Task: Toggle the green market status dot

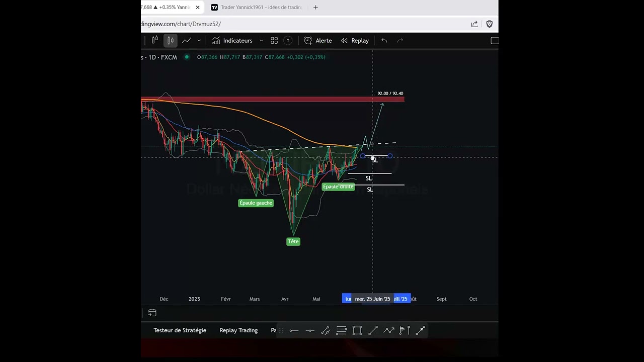Action: point(187,57)
